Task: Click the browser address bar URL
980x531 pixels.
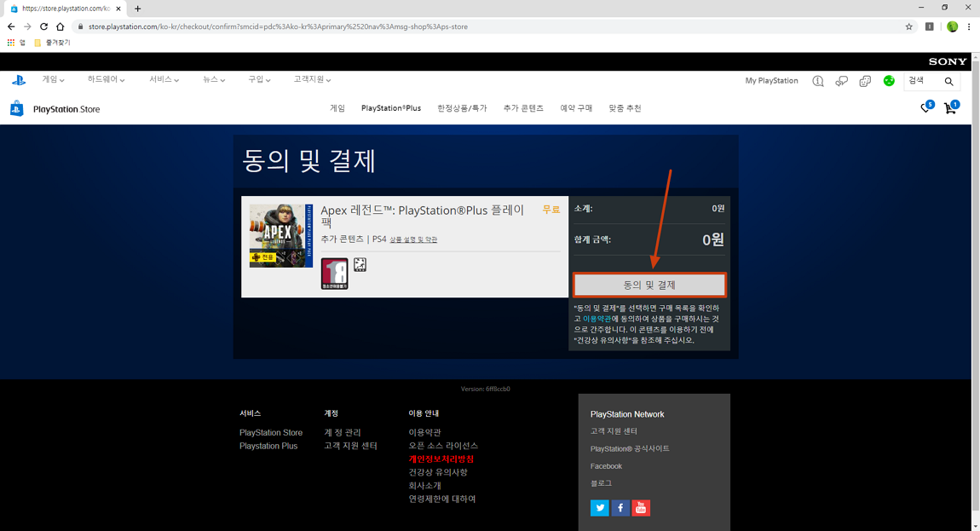Action: tap(278, 26)
